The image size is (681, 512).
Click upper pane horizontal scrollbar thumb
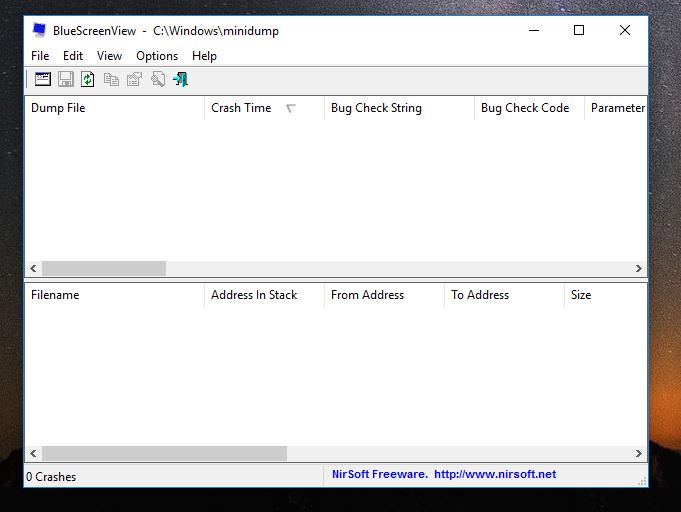pos(104,268)
